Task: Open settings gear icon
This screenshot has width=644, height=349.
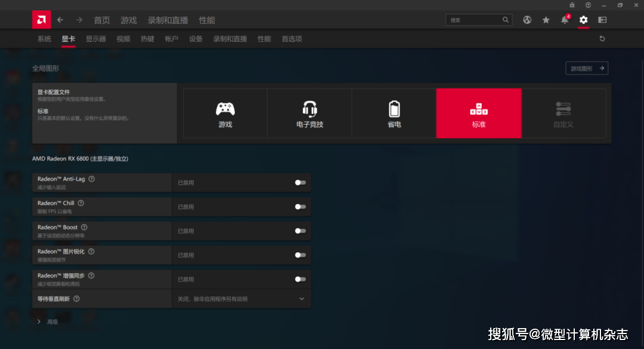Action: [584, 20]
